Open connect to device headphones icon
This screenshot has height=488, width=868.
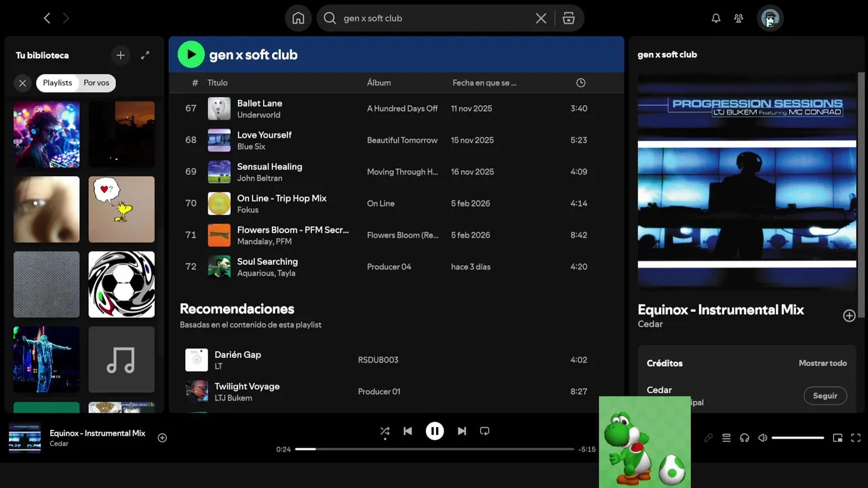[x=745, y=438]
